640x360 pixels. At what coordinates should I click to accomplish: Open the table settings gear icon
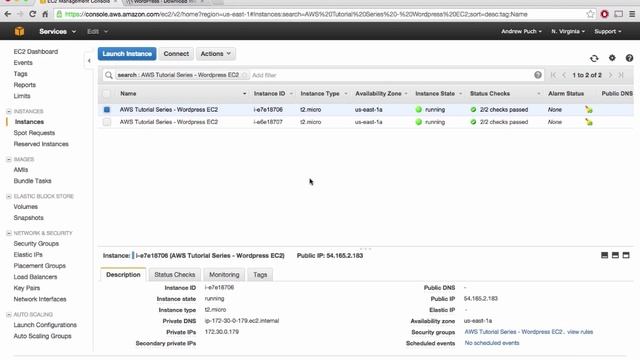[x=612, y=58]
